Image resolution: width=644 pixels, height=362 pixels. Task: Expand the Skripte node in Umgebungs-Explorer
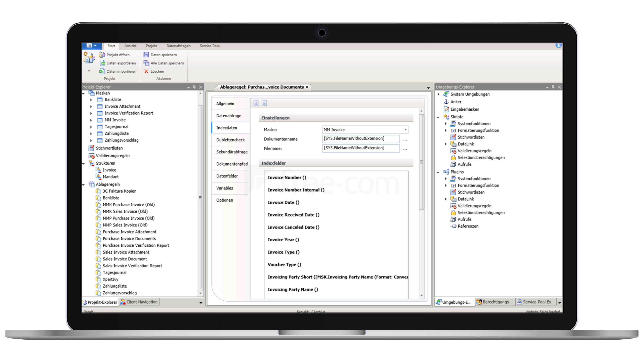(x=438, y=116)
